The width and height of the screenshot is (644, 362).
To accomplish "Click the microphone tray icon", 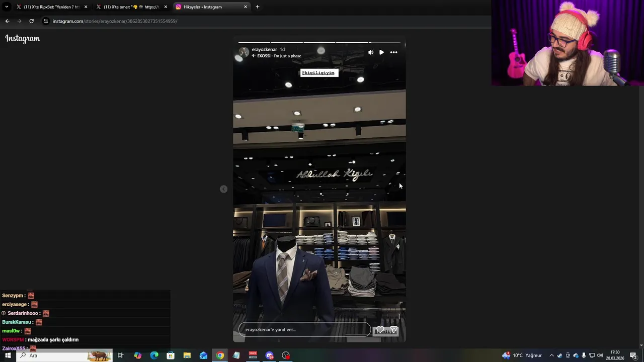I will point(584,355).
